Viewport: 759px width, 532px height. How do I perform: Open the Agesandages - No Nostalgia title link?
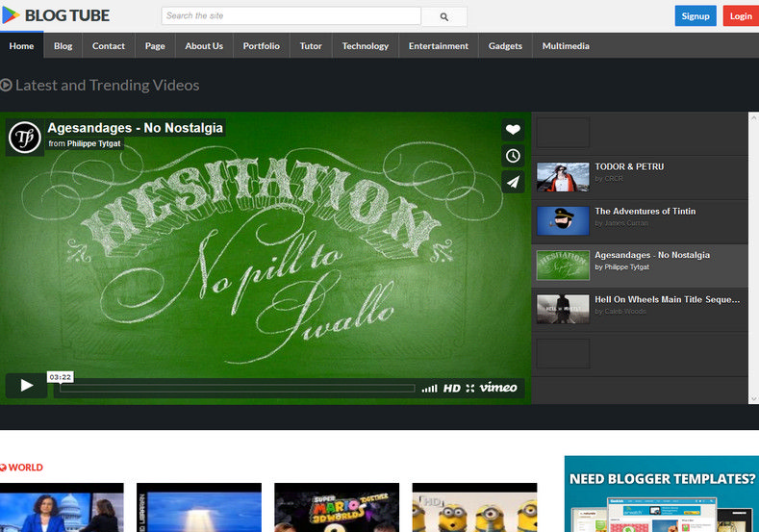tap(135, 128)
